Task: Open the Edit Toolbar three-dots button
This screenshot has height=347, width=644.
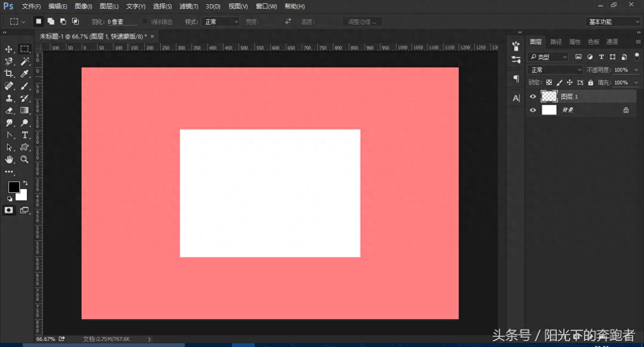Action: point(9,172)
